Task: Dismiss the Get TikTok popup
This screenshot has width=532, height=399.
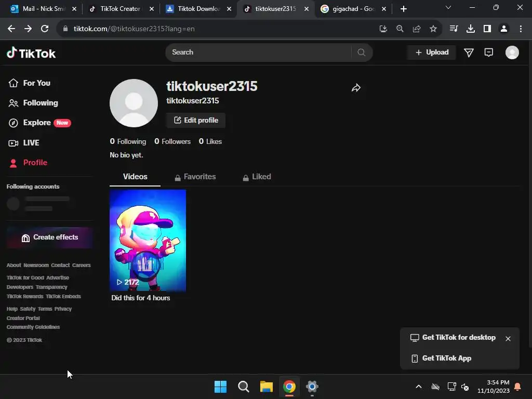Action: (508, 339)
